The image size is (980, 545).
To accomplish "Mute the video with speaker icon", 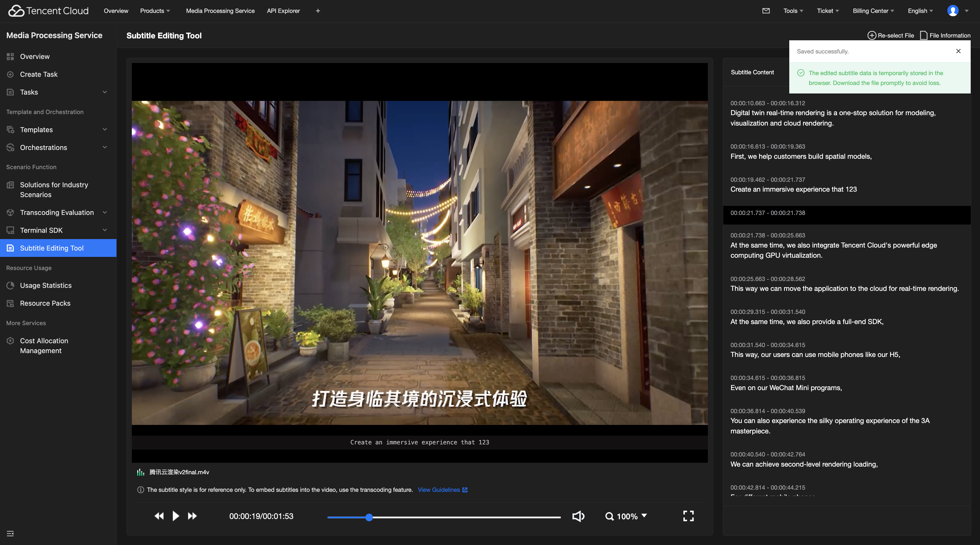I will pyautogui.click(x=578, y=516).
